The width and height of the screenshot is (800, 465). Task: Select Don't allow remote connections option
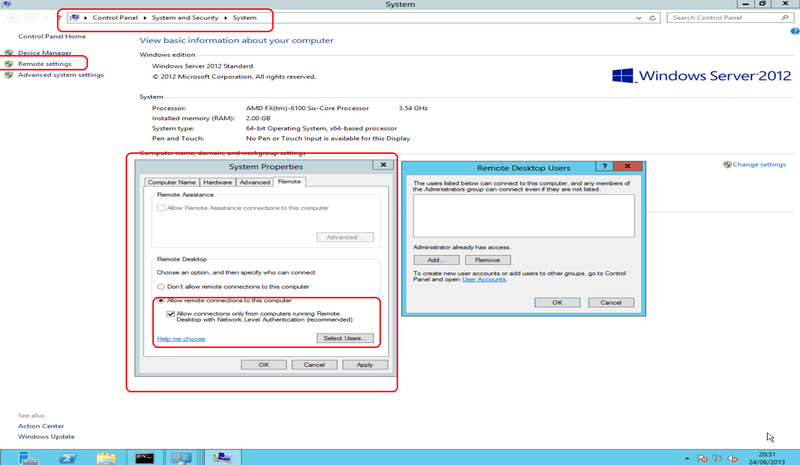(161, 287)
